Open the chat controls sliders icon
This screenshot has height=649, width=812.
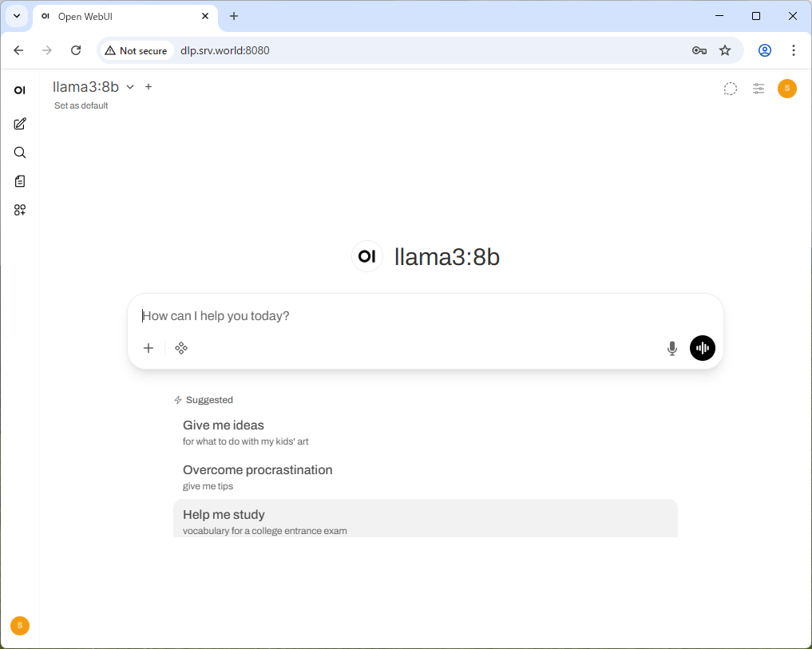coord(759,89)
